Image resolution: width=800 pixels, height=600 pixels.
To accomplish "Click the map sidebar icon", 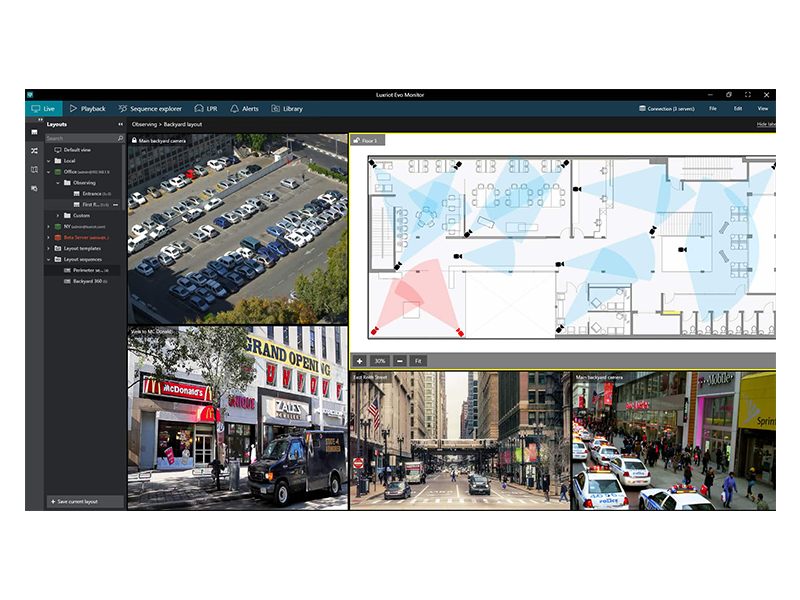I will (x=34, y=169).
